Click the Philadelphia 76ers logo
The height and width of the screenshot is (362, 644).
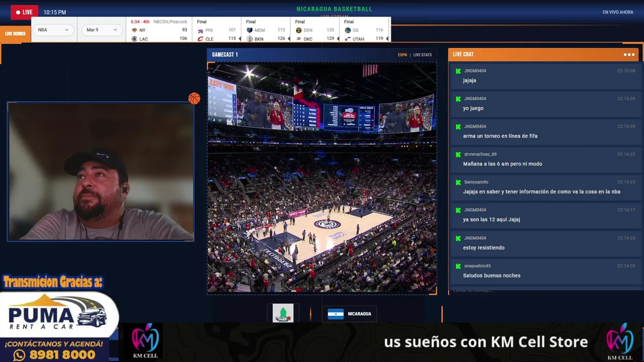click(200, 30)
